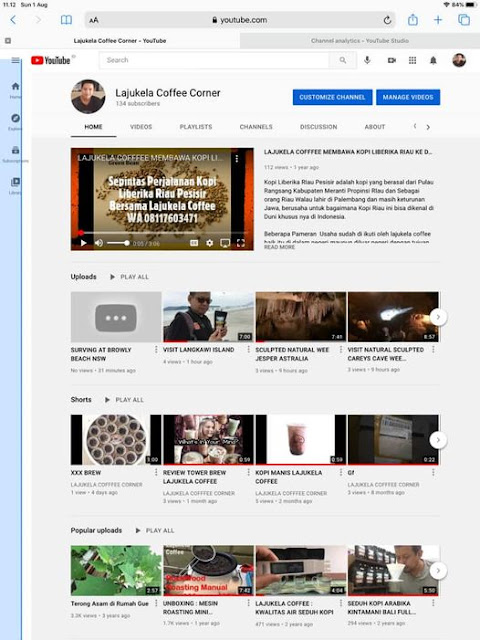This screenshot has width=480, height=640.
Task: Open Terong Asam di Rumah Gue thumbnail
Action: pyautogui.click(x=116, y=570)
